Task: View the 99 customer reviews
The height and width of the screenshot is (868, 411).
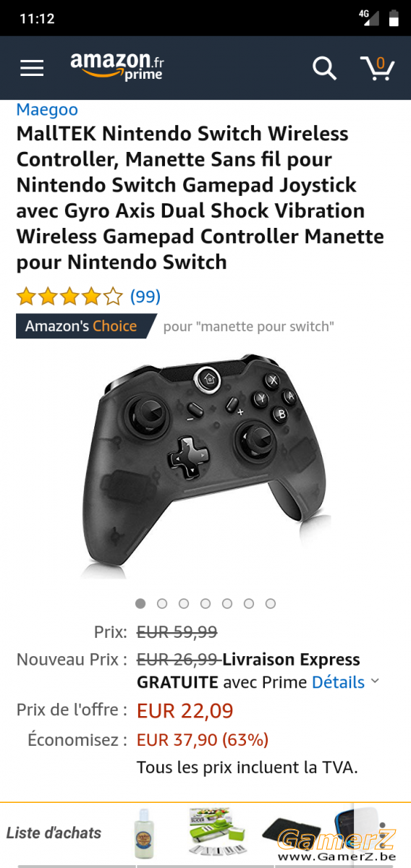Action: tap(145, 297)
